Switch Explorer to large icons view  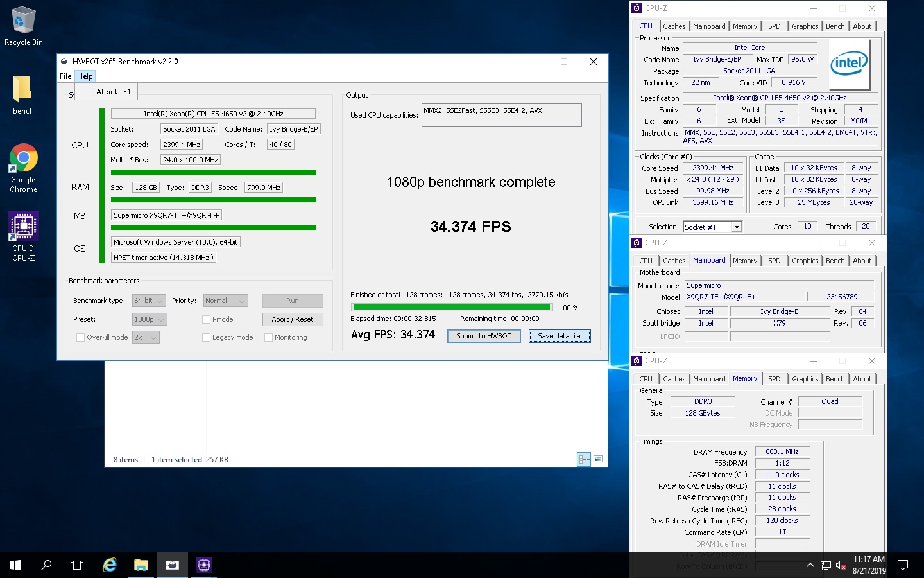(598, 459)
